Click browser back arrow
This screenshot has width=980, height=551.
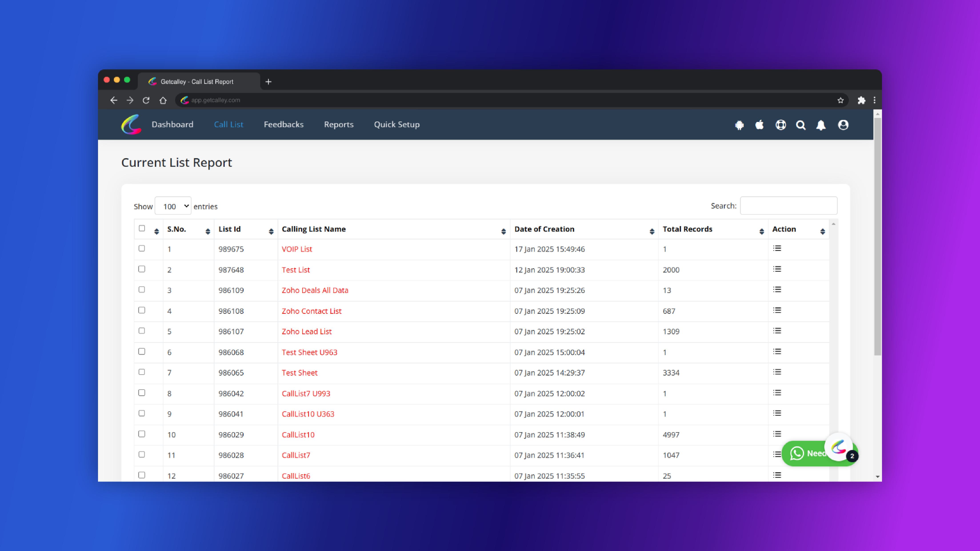[113, 100]
